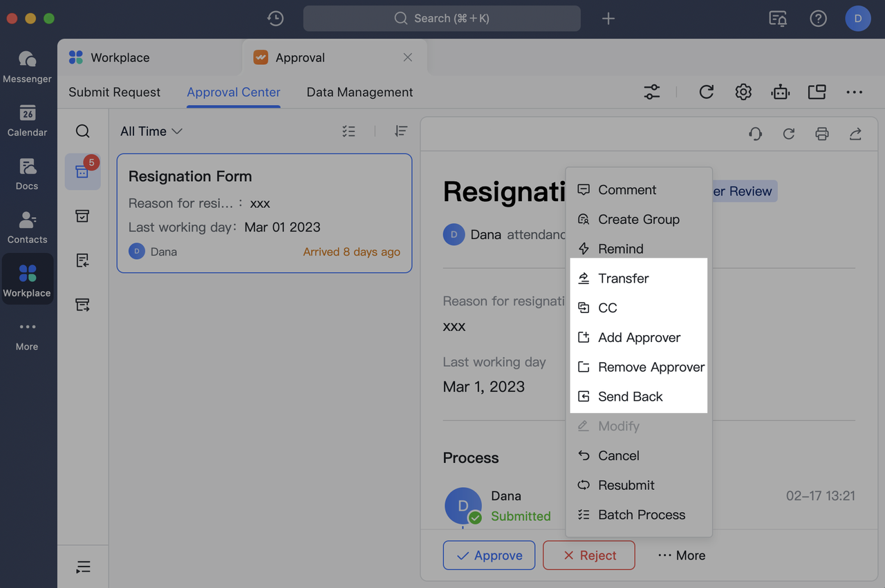Viewport: 885px width, 588px height.
Task: Click the Reject button
Action: 588,556
